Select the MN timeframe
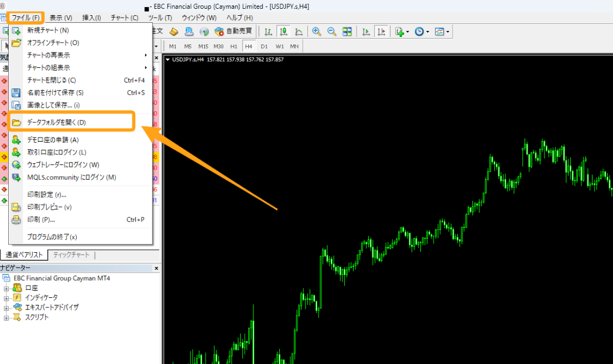613x364 pixels. click(x=294, y=46)
